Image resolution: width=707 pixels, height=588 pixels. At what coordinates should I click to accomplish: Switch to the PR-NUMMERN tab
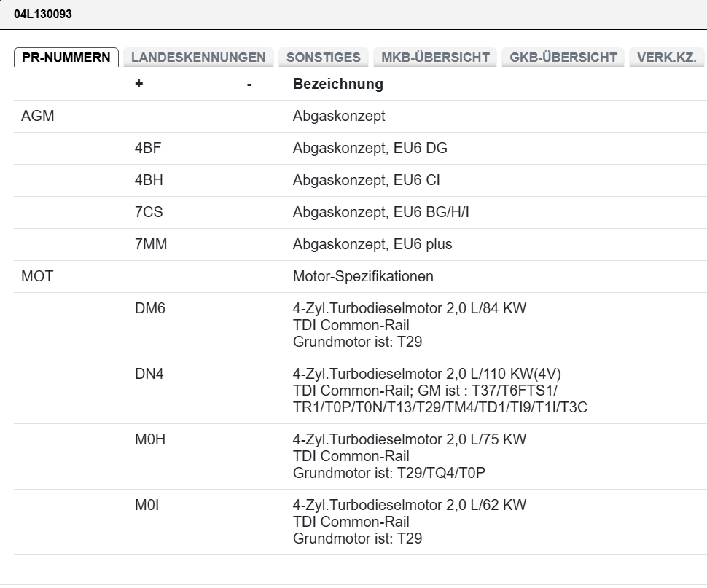coord(66,58)
